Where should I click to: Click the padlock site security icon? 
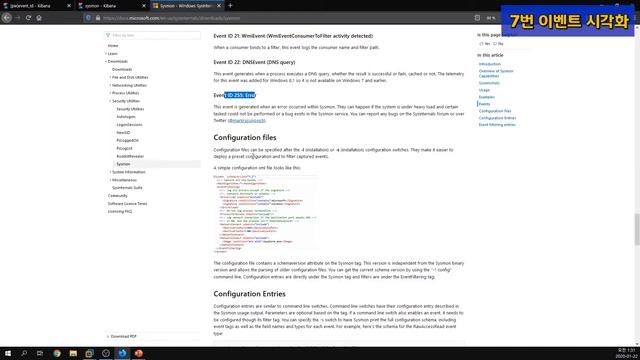point(98,18)
